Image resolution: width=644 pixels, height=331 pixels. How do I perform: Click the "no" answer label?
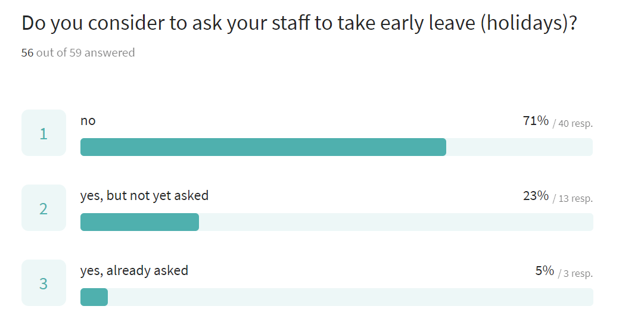(88, 120)
